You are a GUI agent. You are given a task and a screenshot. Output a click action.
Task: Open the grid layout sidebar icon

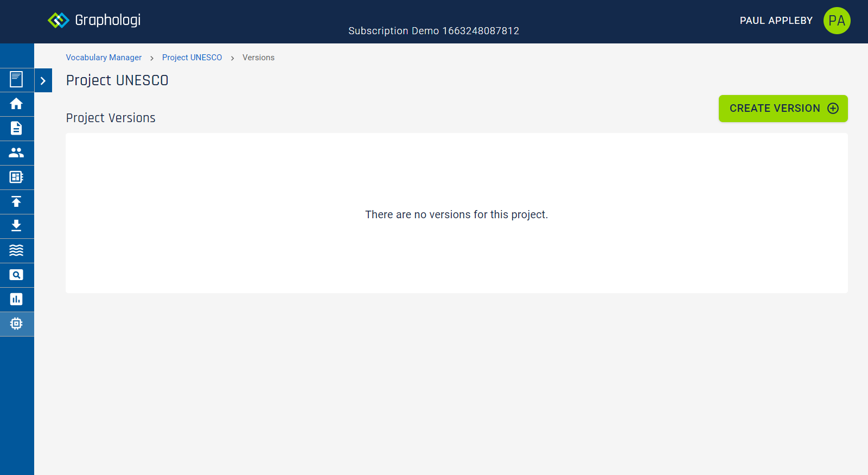(17, 177)
